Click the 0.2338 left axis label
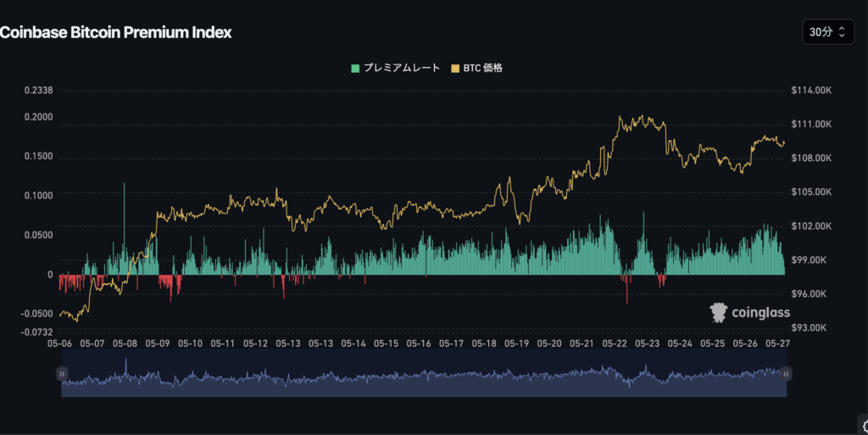Screen dimensions: 868x435 tap(38, 90)
